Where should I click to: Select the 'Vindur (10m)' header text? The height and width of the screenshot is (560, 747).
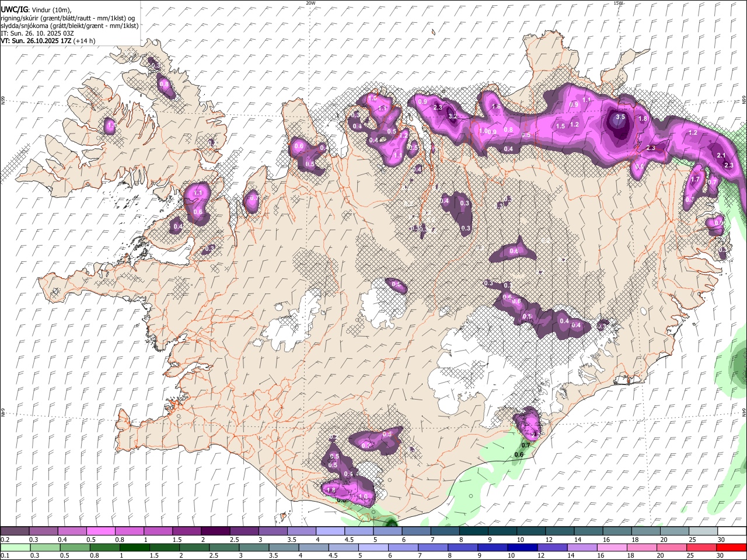(51, 9)
